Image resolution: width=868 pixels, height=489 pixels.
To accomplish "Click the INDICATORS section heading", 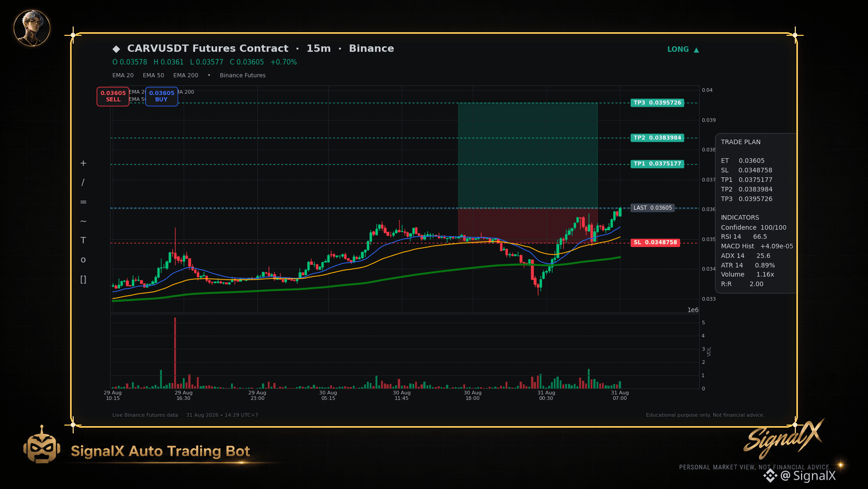I will click(740, 218).
